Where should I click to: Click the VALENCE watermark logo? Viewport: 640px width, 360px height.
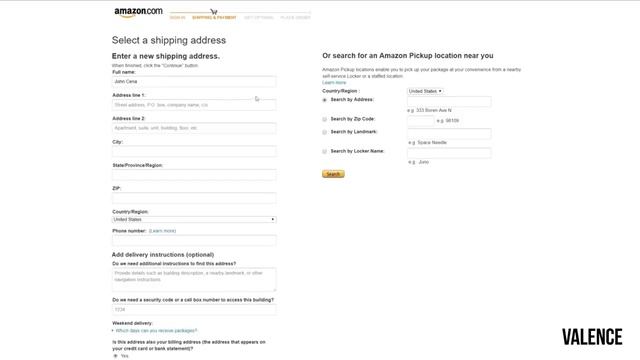[592, 337]
